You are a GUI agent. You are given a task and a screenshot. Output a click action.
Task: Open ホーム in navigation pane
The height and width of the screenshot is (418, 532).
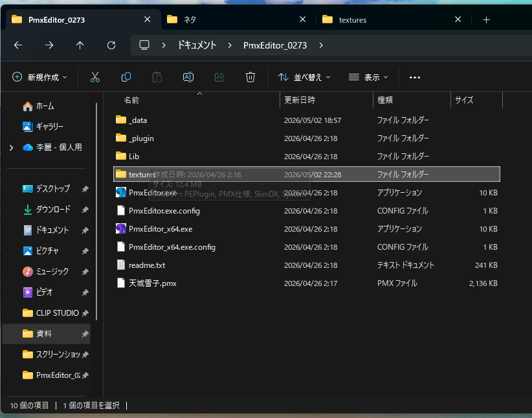click(x=45, y=106)
